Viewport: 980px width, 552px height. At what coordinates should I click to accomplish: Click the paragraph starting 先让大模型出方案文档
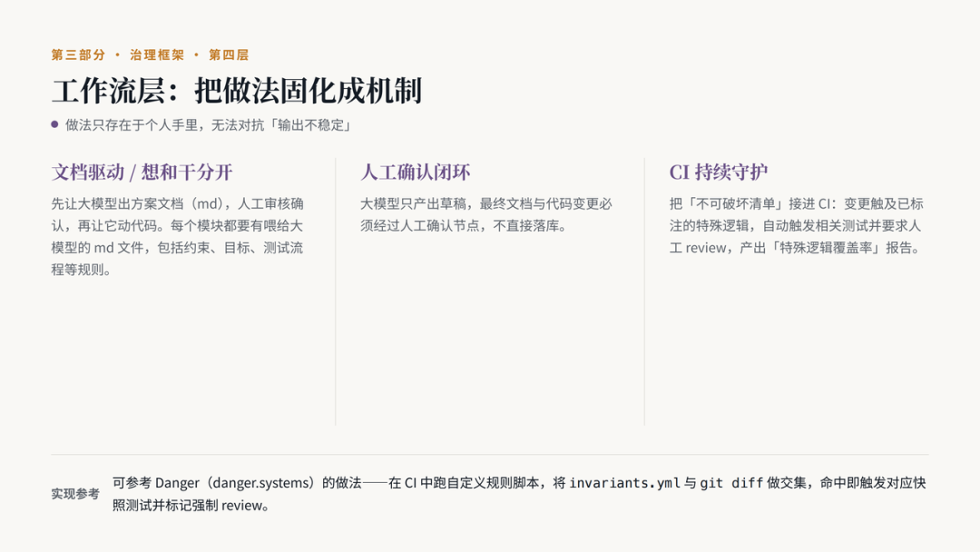pos(178,236)
